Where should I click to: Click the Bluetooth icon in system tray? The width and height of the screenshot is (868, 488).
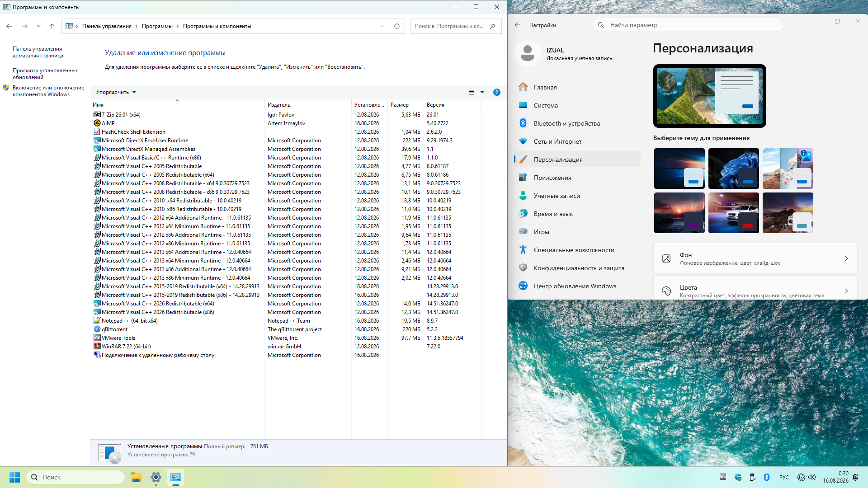click(767, 477)
